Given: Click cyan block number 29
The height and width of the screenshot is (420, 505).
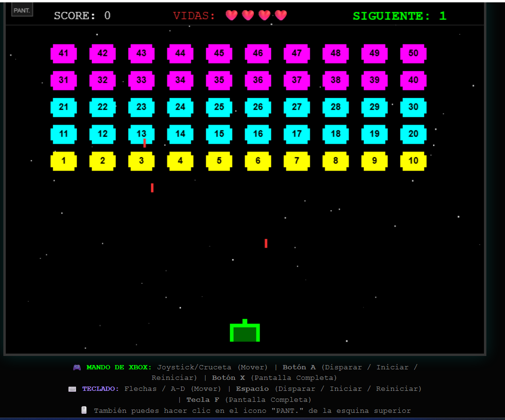Looking at the screenshot, I should (374, 107).
